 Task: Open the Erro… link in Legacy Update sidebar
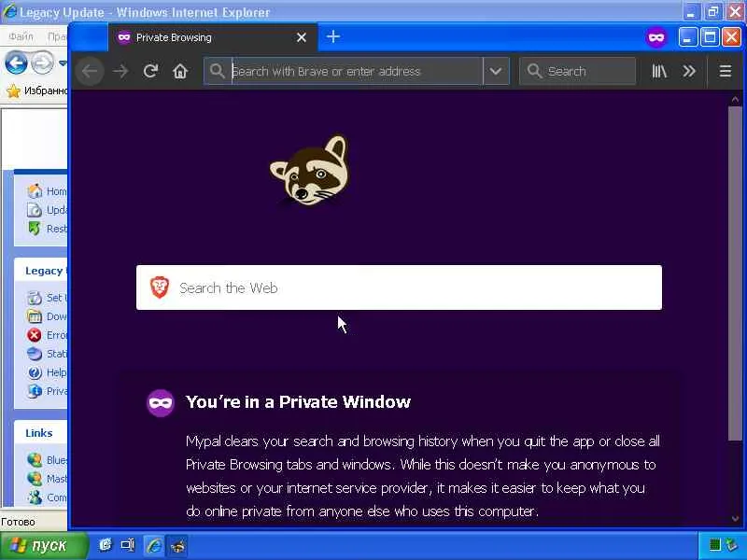[48, 335]
